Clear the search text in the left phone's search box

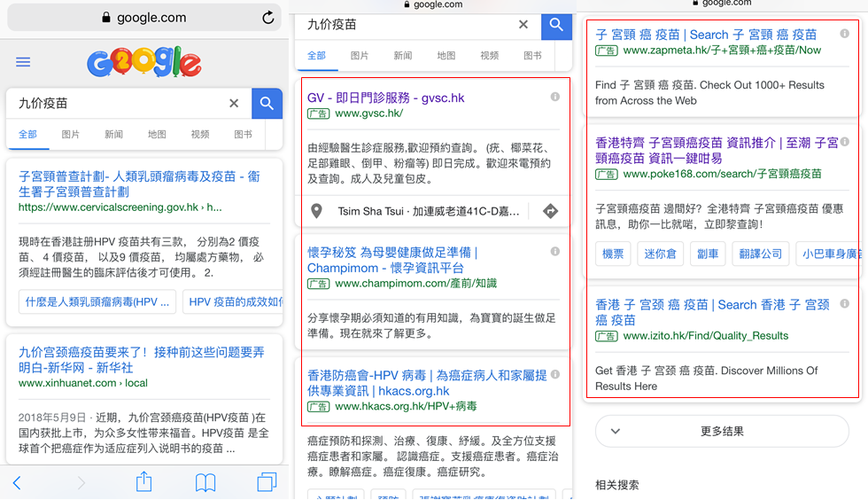[234, 103]
